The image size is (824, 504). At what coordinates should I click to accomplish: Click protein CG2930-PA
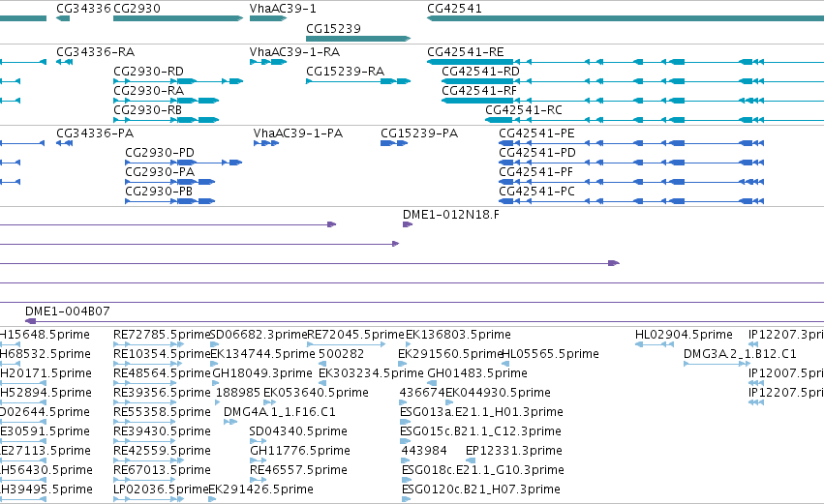pyautogui.click(x=160, y=172)
